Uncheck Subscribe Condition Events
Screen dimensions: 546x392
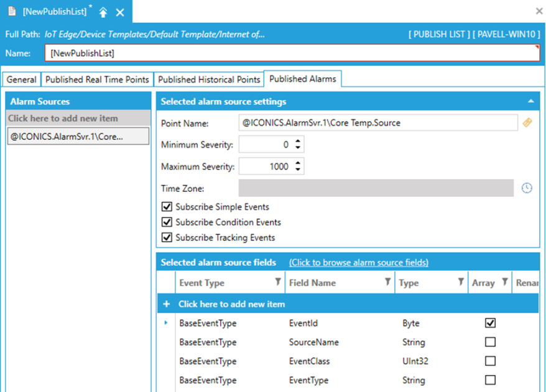coord(166,222)
